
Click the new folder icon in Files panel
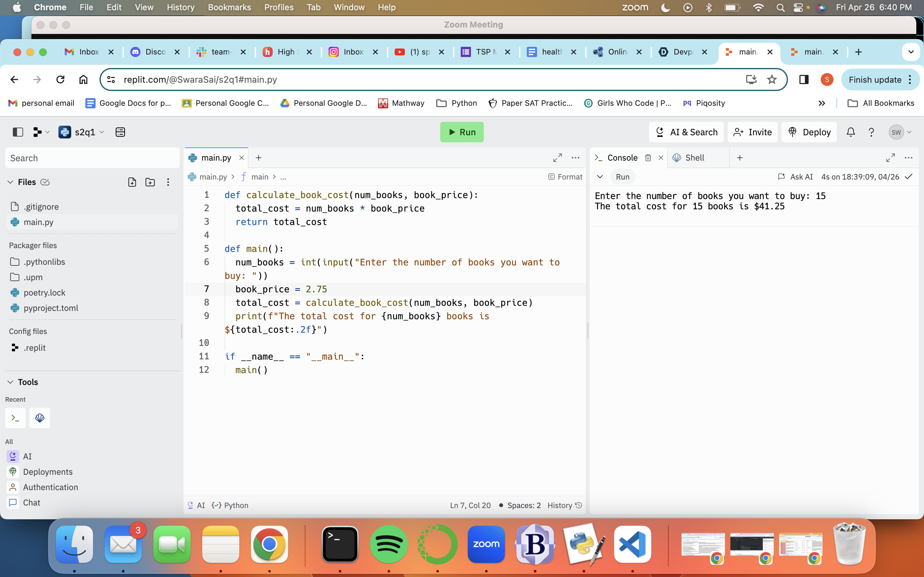tap(150, 182)
